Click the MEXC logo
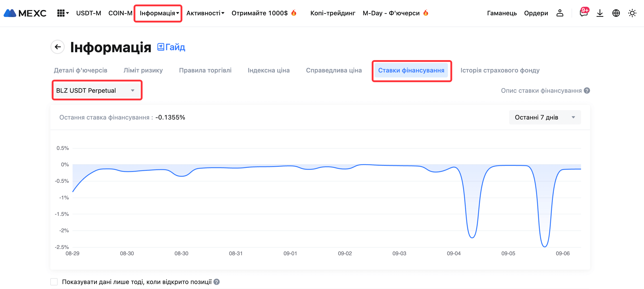The image size is (644, 289). pyautogui.click(x=25, y=13)
